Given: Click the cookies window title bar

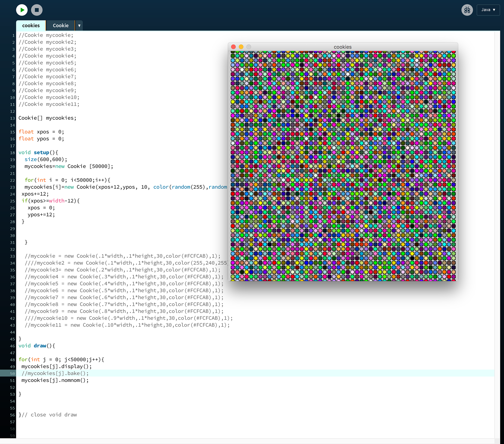Looking at the screenshot, I should [343, 47].
